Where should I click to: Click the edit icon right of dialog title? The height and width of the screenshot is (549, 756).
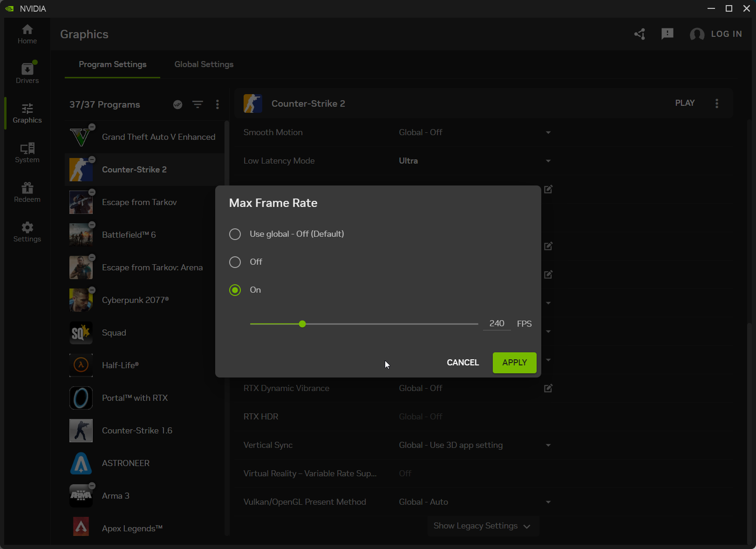click(548, 189)
